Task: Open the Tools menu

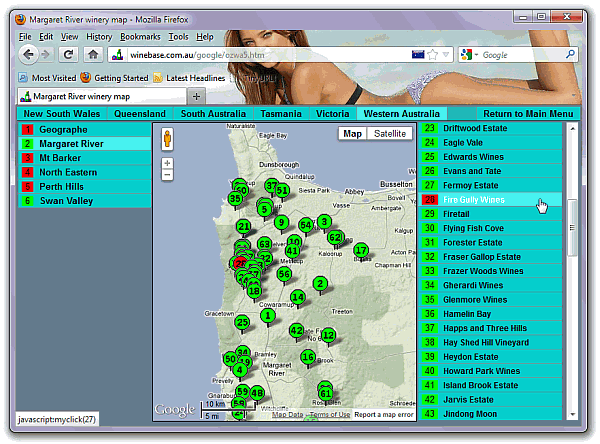Action: point(178,37)
